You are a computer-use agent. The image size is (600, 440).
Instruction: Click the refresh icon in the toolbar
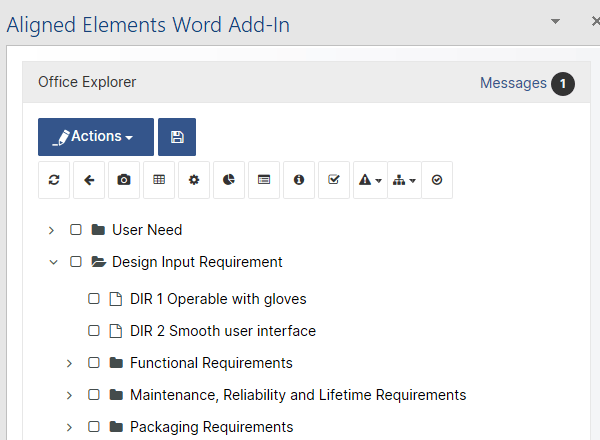[x=54, y=180]
